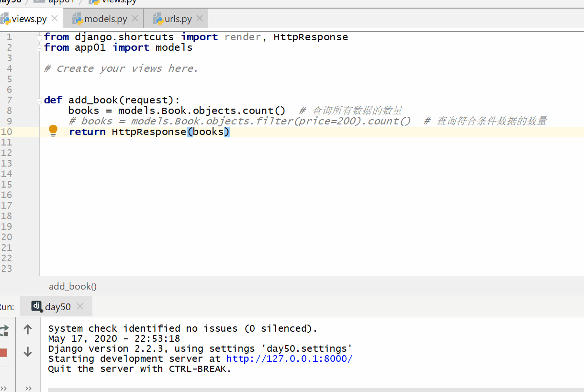
Task: Close the urls.py editor tab
Action: coord(200,19)
